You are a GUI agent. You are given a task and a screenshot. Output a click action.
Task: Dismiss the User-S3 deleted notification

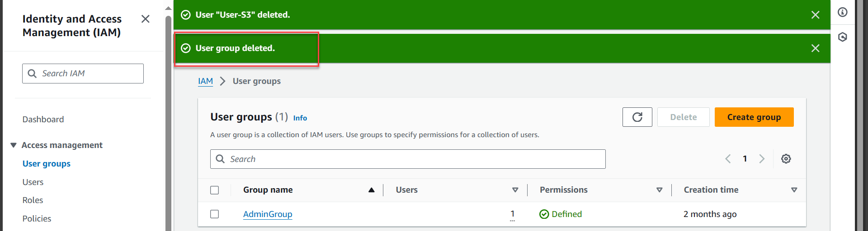pos(815,15)
